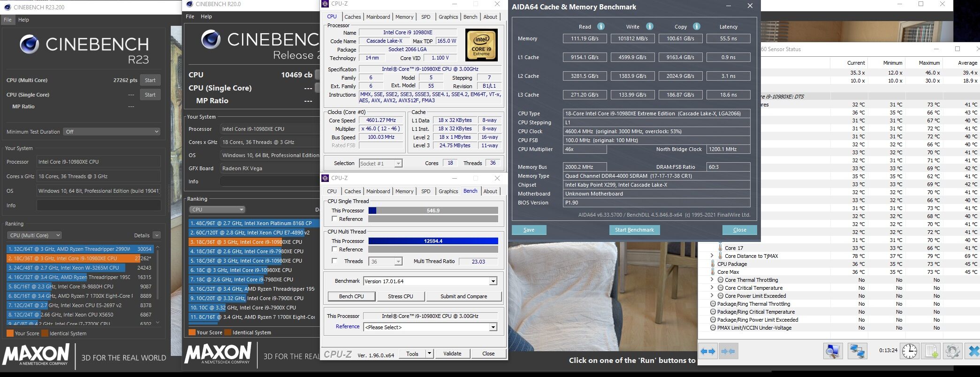Click clock icon beside Package/Ring Thermal Throttling
This screenshot has height=377, width=980.
(x=713, y=304)
